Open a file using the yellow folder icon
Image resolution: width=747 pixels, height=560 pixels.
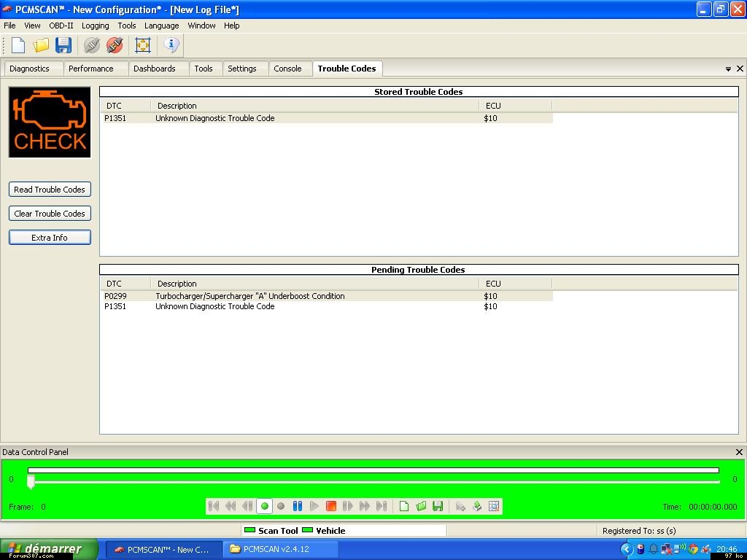point(41,45)
